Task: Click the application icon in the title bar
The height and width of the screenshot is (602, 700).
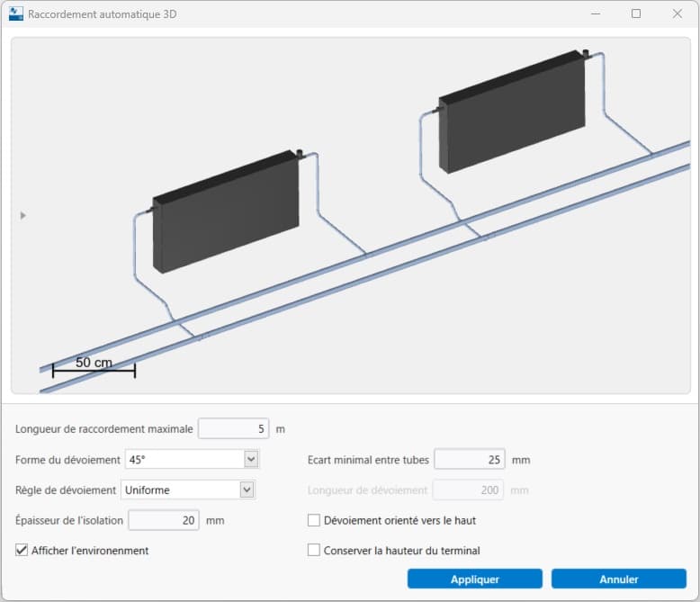Action: pos(15,14)
